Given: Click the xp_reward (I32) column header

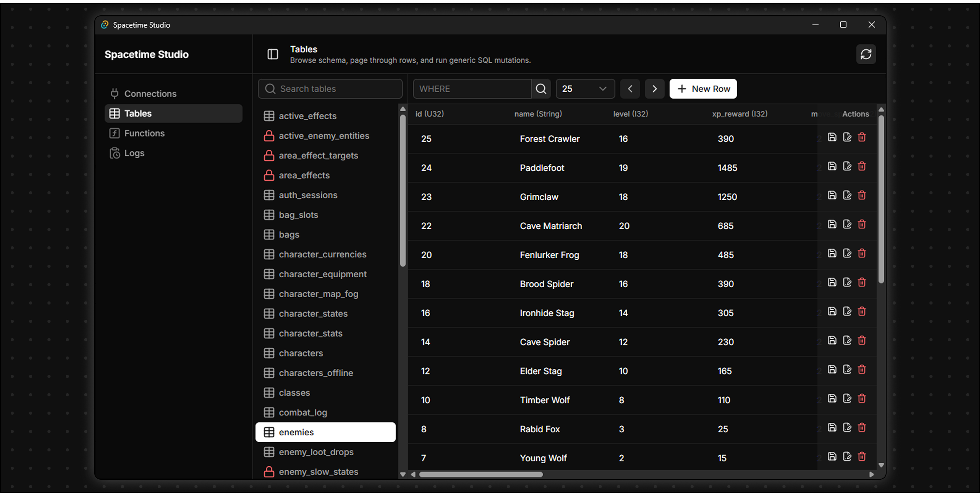Looking at the screenshot, I should point(740,114).
